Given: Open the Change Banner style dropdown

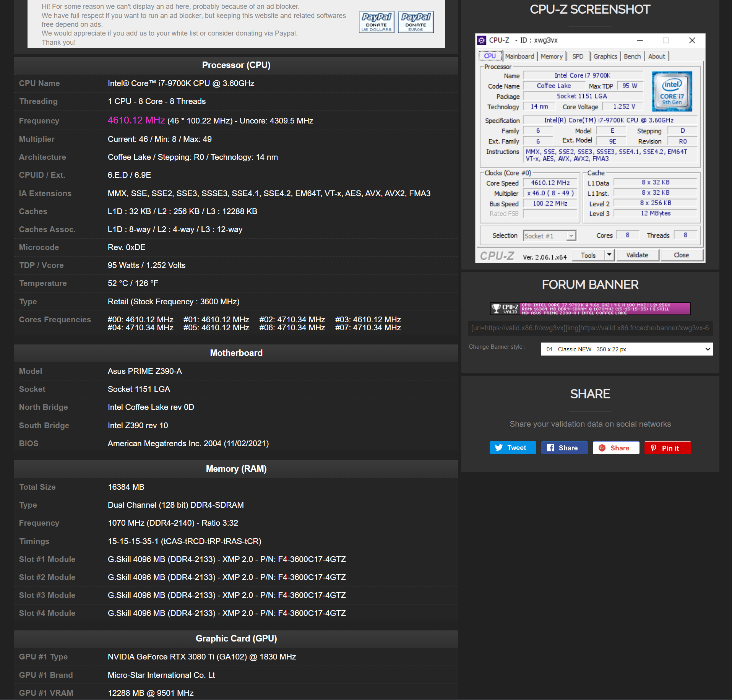Looking at the screenshot, I should 627,349.
